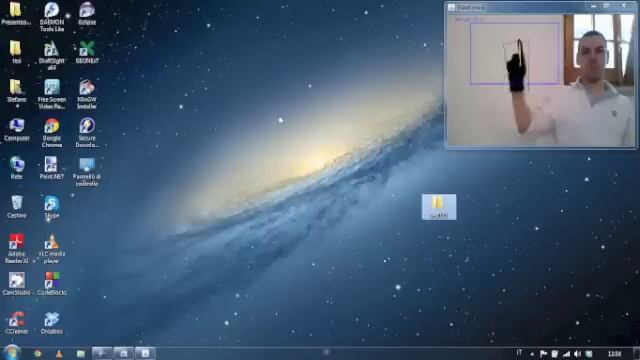Launch the VLC media player desktop shortcut

coord(51,249)
